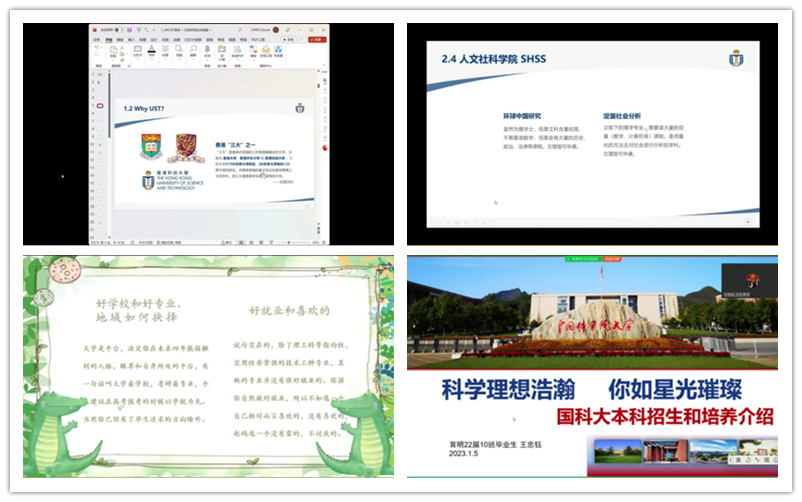Click the Font 'A' icon in ribbon
Viewport: 802px width, 502px height.
pyautogui.click(x=151, y=48)
